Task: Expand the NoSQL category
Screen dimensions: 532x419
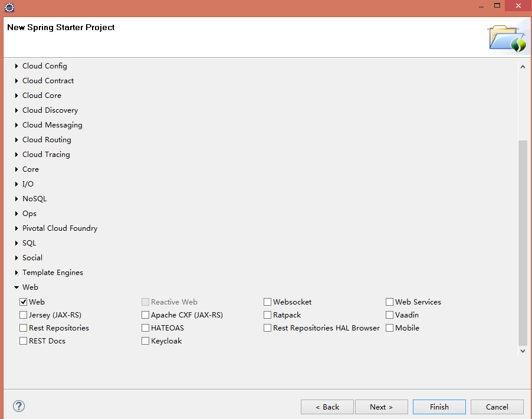Action: [x=17, y=199]
